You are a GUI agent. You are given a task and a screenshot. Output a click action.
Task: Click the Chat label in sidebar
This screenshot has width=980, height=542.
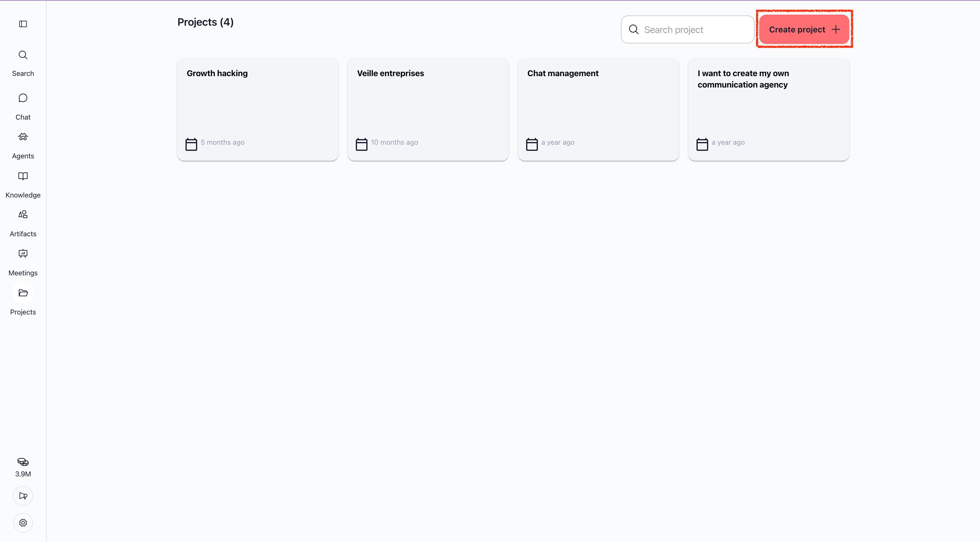(x=23, y=117)
